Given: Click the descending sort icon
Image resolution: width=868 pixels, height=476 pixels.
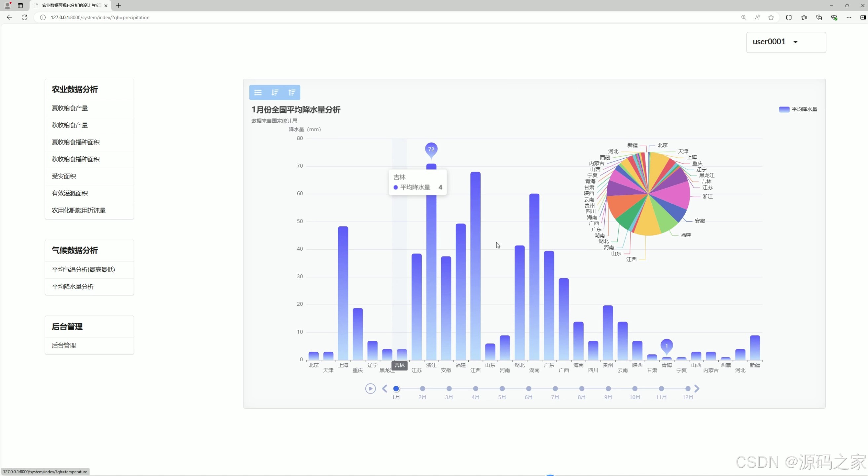Looking at the screenshot, I should (x=275, y=92).
